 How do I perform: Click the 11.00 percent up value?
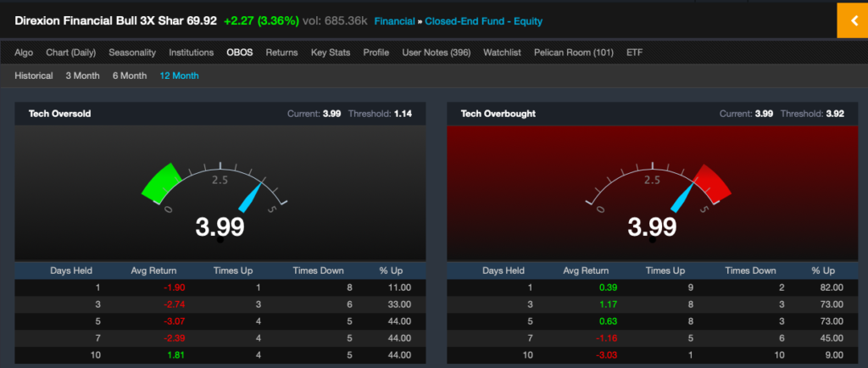(x=400, y=287)
